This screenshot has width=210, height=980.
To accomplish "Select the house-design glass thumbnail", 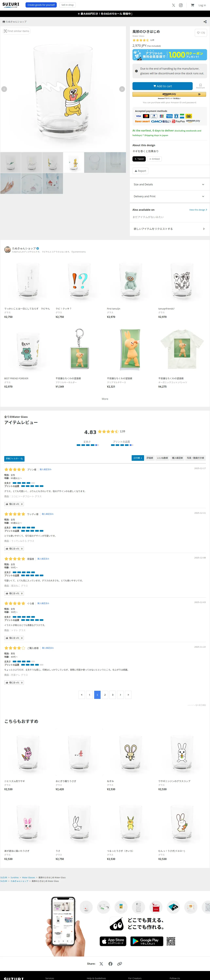I will tap(53, 184).
